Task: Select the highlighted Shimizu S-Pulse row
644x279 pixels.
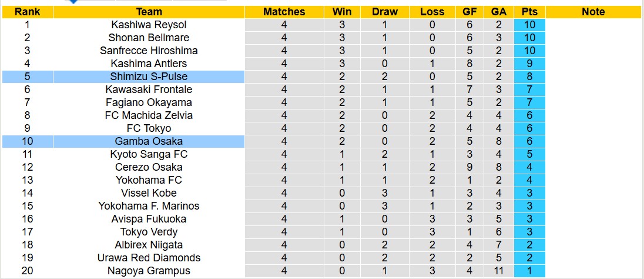Action: click(x=149, y=77)
